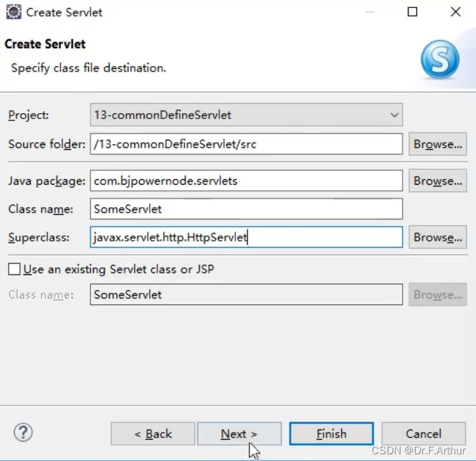Browse for the Java package

pos(437,181)
